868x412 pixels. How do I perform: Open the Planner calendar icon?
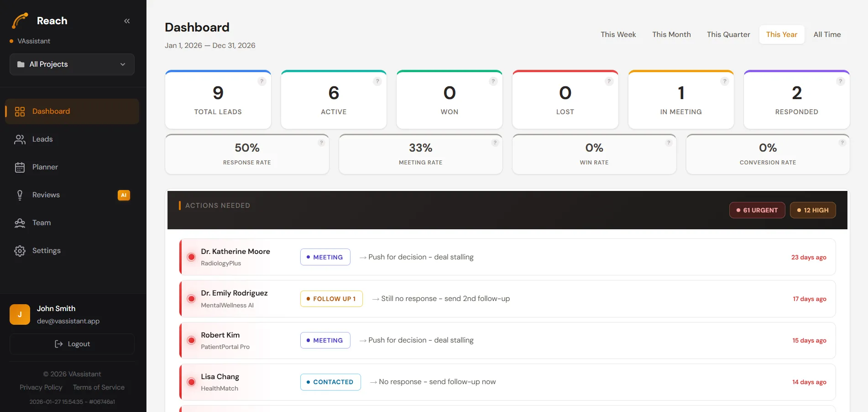20,167
